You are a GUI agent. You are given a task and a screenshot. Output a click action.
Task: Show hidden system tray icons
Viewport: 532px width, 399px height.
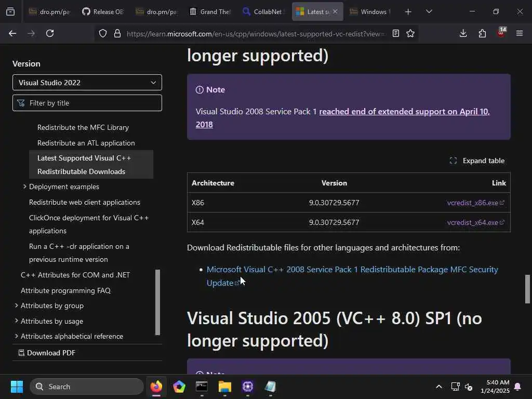(438, 387)
